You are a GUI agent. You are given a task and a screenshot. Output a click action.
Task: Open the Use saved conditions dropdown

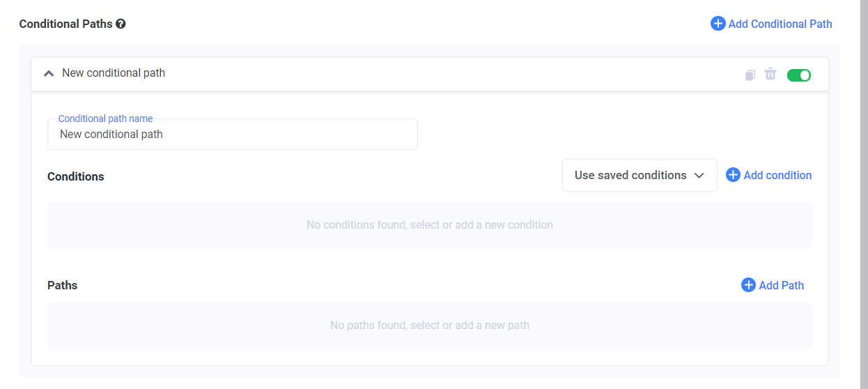630,176
